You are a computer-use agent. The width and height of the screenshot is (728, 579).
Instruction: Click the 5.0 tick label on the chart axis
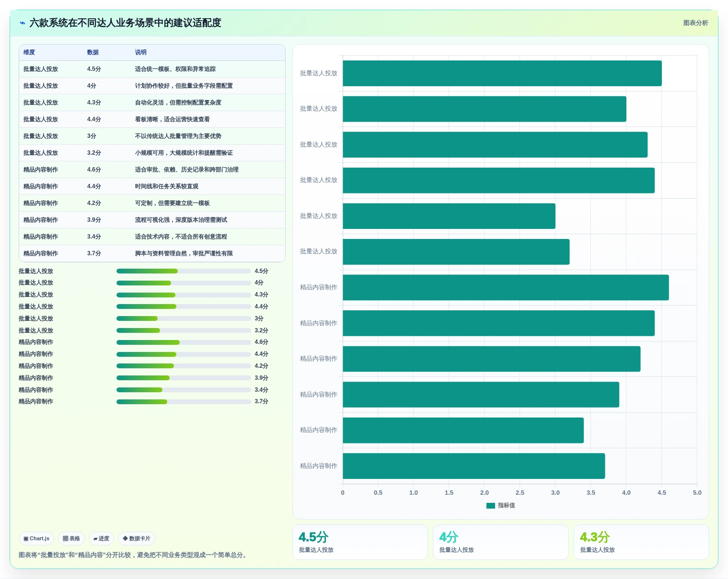pos(697,492)
